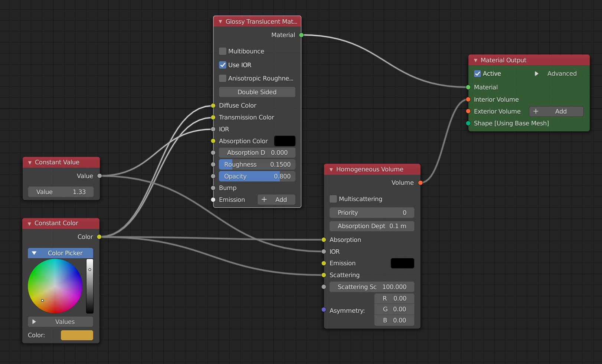The image size is (602, 364).
Task: Click the Roughness slider
Action: 257,164
